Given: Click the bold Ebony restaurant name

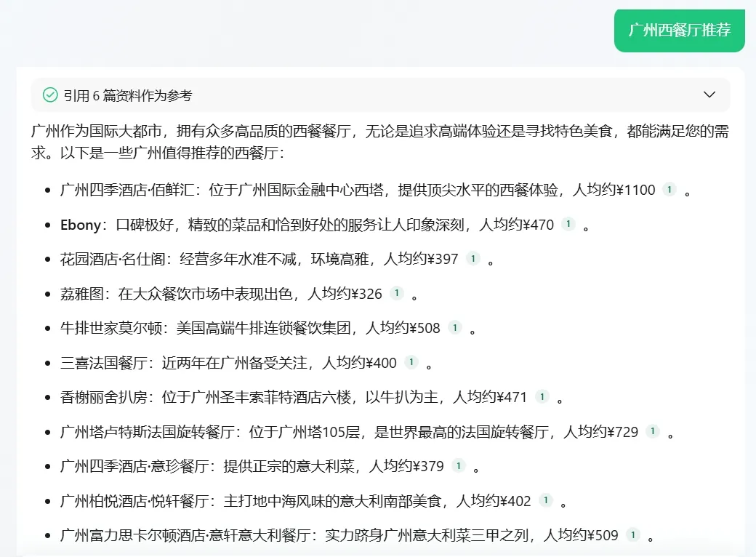Looking at the screenshot, I should coord(81,225).
